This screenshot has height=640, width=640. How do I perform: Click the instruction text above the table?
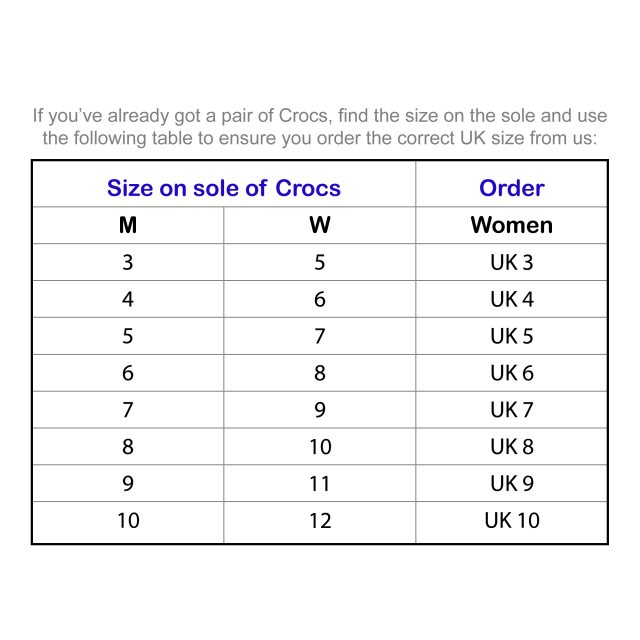[320, 127]
